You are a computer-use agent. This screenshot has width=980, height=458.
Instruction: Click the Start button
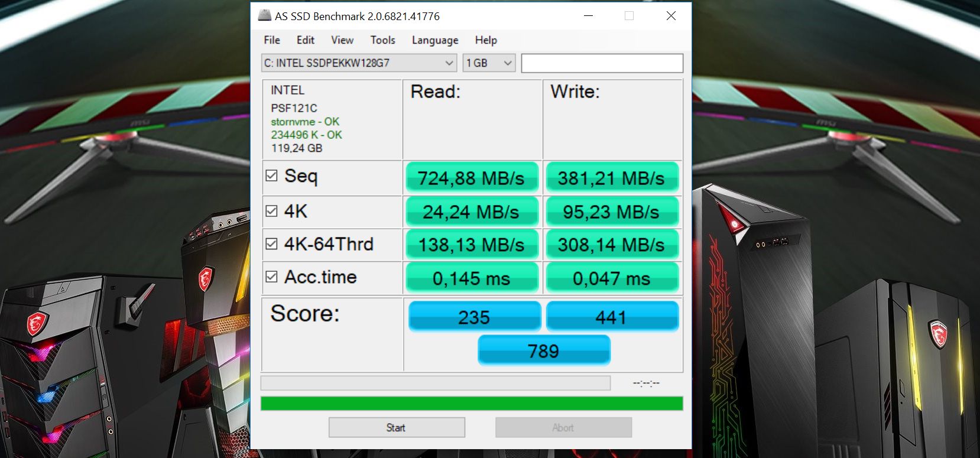coord(397,427)
